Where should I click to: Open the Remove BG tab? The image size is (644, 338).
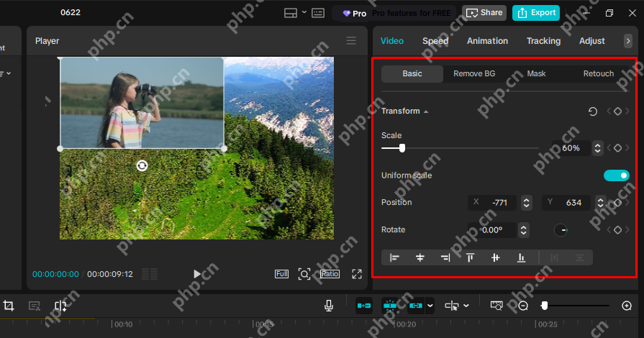tap(474, 73)
